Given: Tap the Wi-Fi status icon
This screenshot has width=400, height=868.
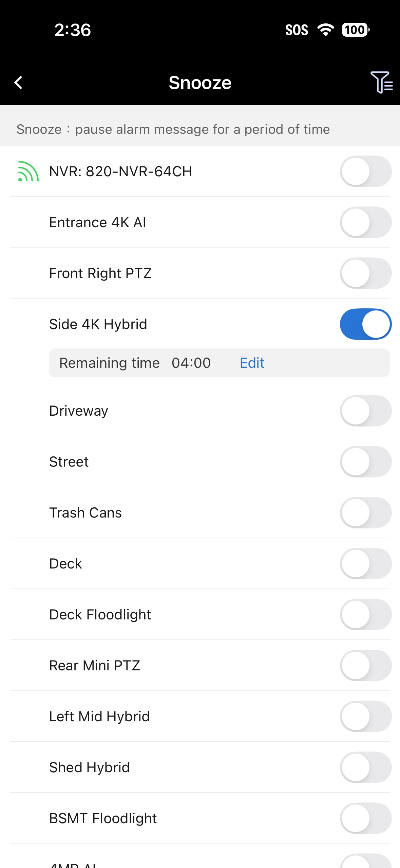Looking at the screenshot, I should click(326, 30).
